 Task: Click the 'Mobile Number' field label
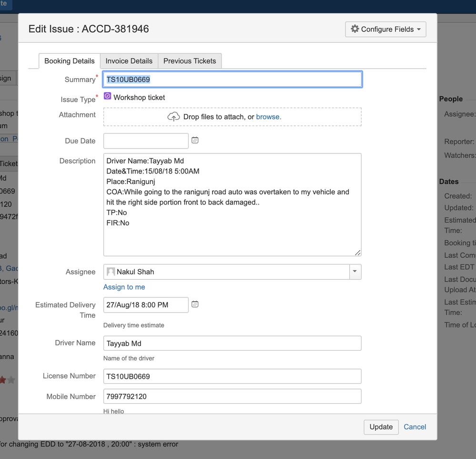71,397
